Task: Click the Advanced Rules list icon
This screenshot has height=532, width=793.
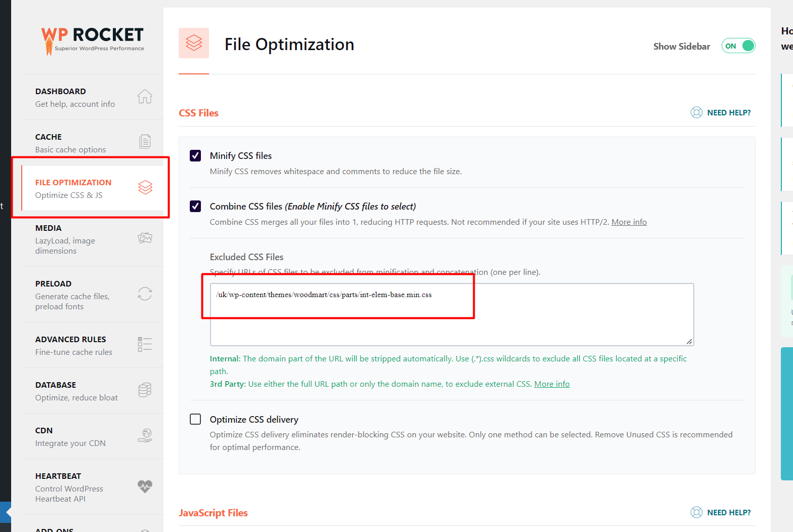Action: (145, 344)
